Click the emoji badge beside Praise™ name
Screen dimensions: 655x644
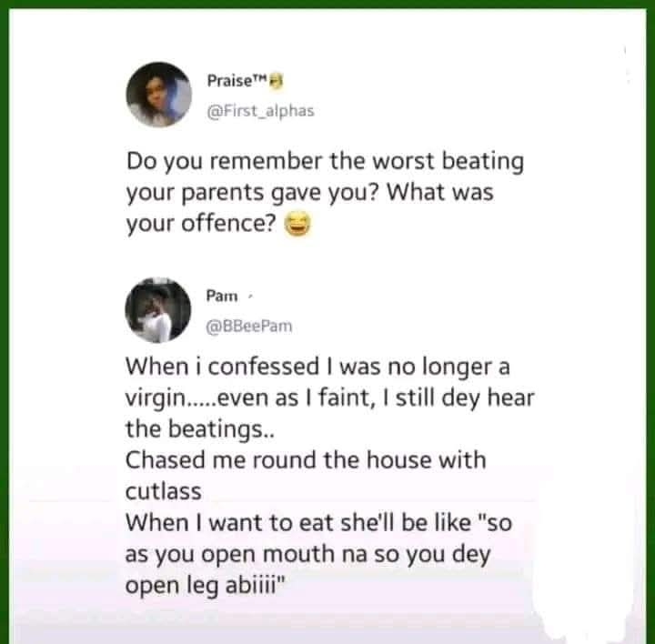tap(277, 81)
